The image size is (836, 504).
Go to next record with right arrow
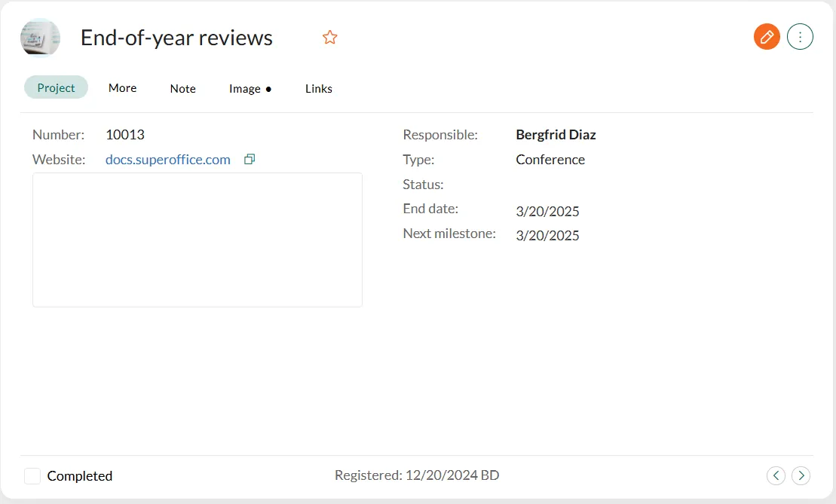(x=801, y=475)
